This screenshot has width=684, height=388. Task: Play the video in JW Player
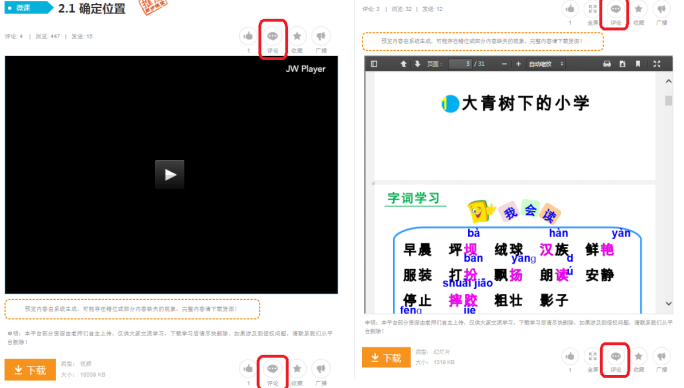(170, 175)
